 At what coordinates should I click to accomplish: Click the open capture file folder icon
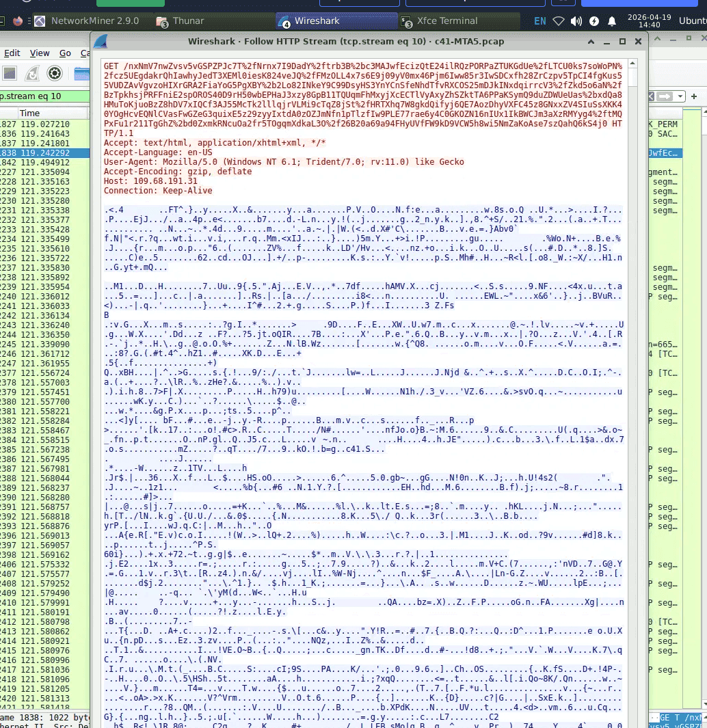coord(82,73)
